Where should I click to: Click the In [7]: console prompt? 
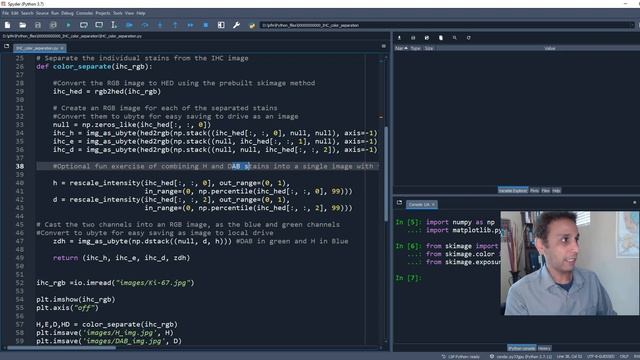point(408,278)
